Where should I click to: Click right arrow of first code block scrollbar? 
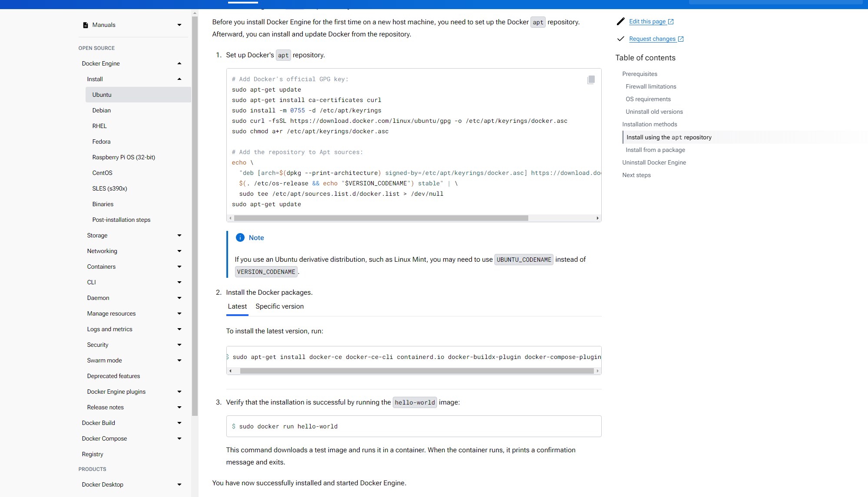click(x=598, y=218)
